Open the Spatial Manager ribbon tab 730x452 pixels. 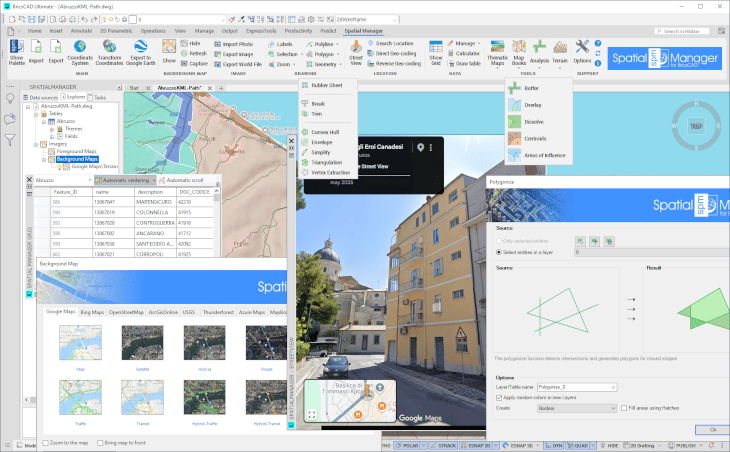pyautogui.click(x=363, y=31)
